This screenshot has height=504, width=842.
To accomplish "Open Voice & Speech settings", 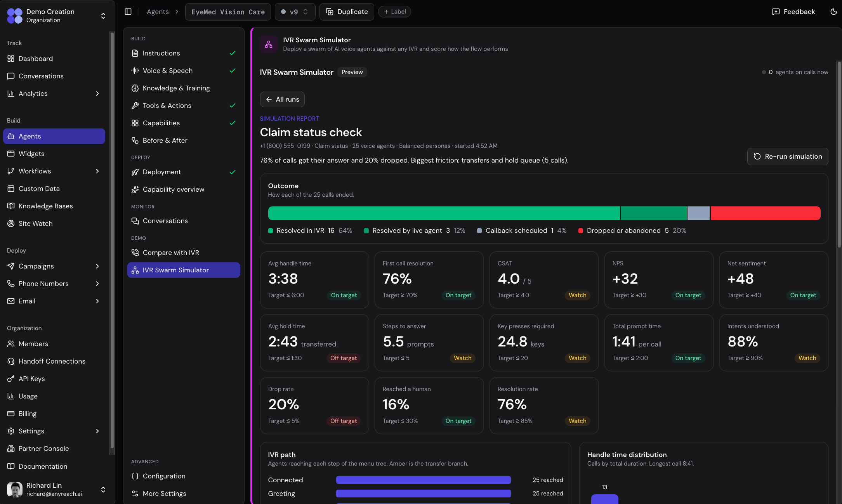I will 184,71.
